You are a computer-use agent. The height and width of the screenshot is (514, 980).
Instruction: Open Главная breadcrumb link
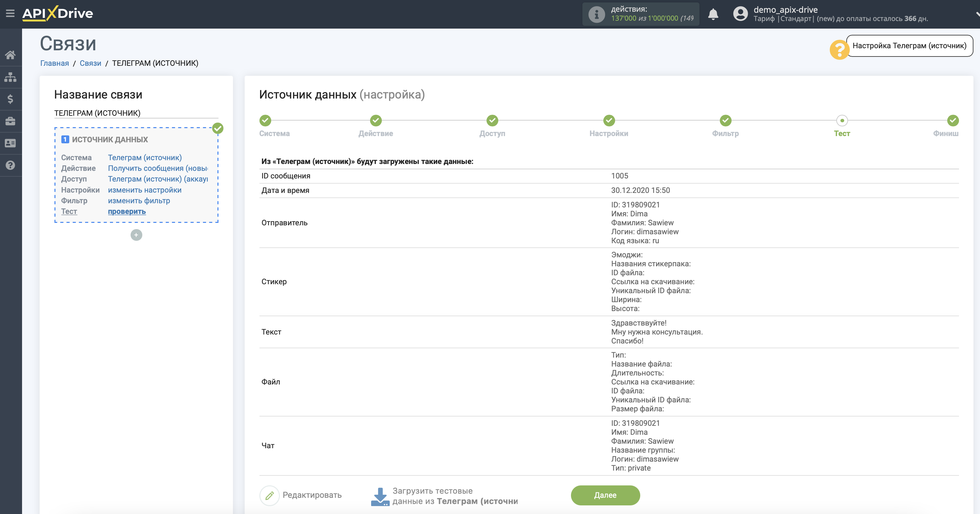(55, 63)
